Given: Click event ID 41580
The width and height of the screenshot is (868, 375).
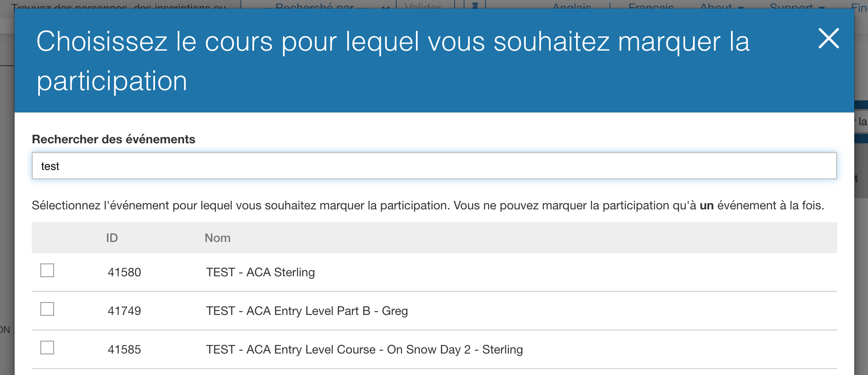Looking at the screenshot, I should tap(124, 272).
